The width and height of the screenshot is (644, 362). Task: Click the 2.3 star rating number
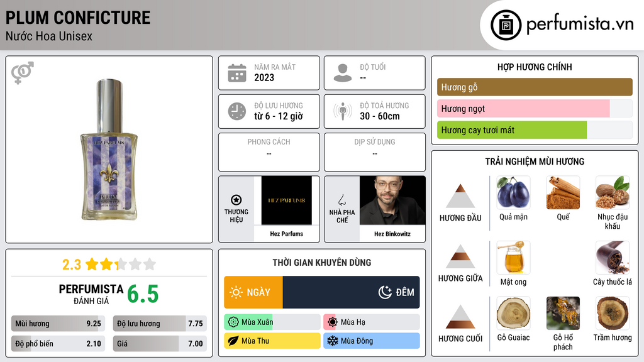72,265
